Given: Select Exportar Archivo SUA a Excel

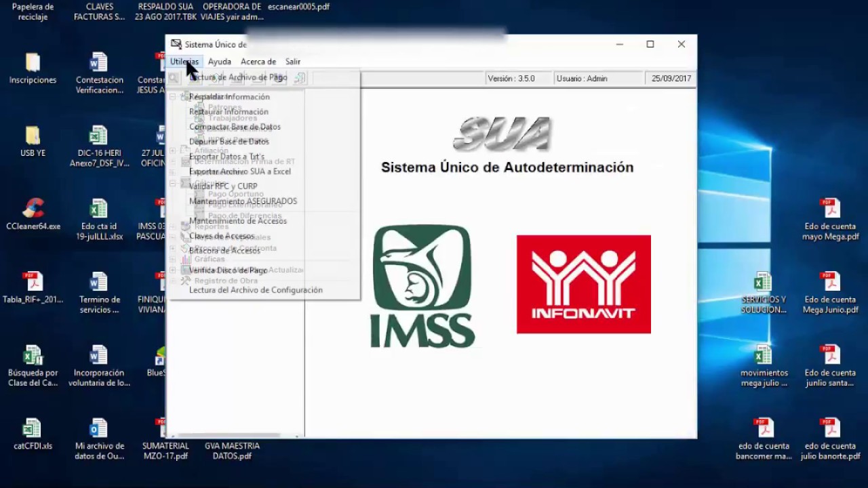Looking at the screenshot, I should (x=240, y=171).
